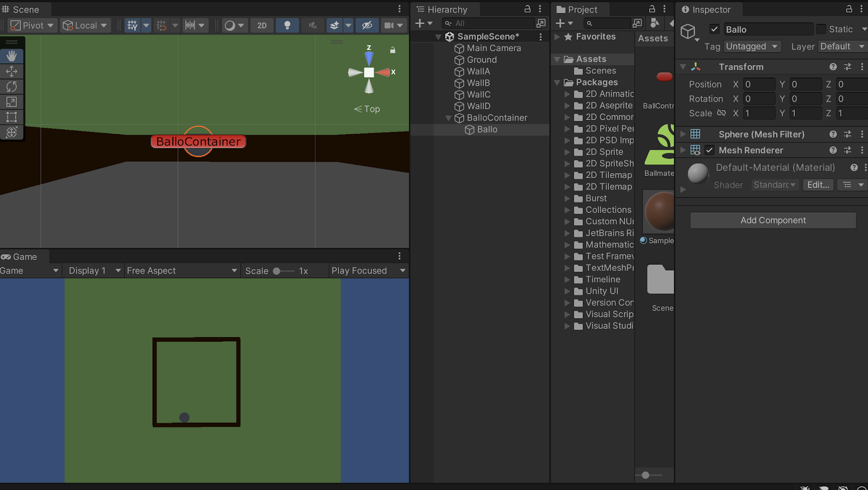The width and height of the screenshot is (868, 490).
Task: Adjust the Game view Scale slider
Action: 277,271
